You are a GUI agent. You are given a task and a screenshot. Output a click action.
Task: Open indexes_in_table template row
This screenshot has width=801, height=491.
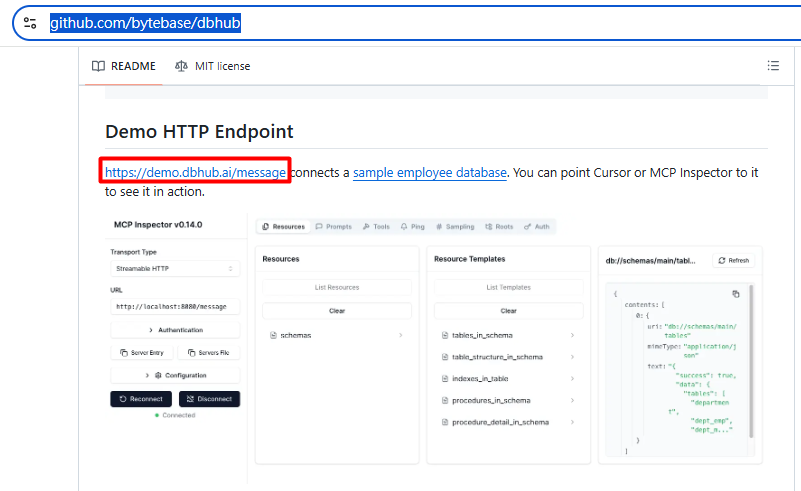508,379
